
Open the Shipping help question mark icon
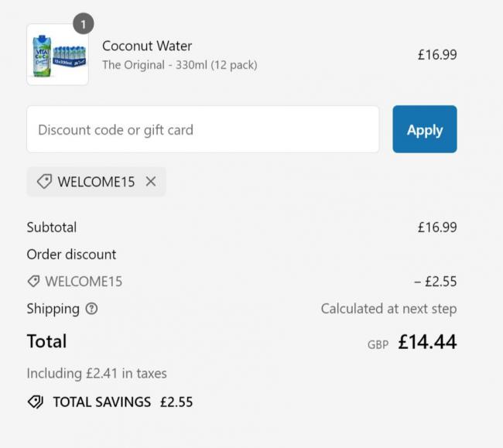[91, 309]
